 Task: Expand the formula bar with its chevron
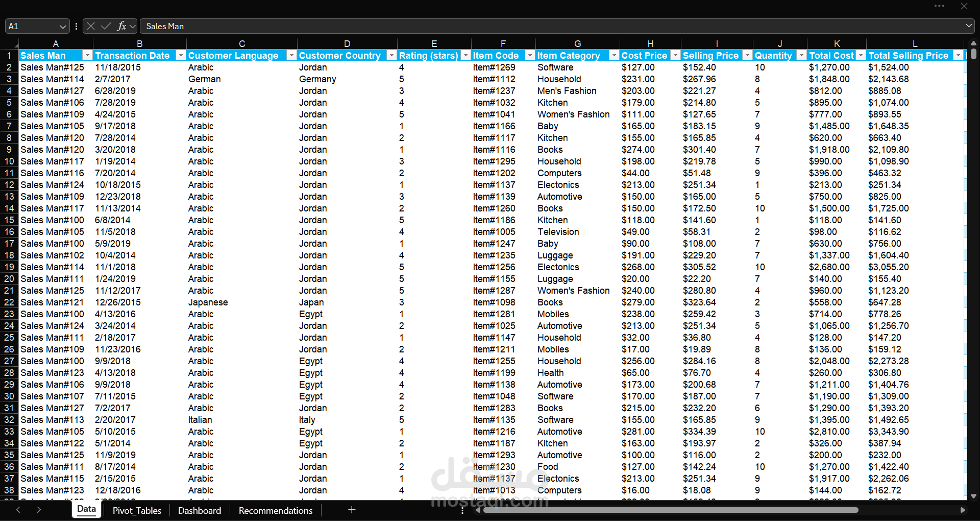(969, 26)
